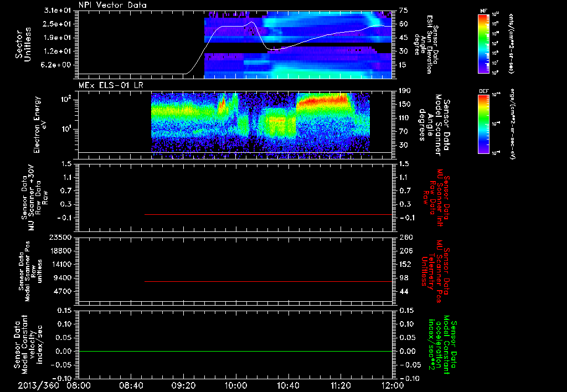The height and width of the screenshot is (392, 567).
Task: Click the green "Model Constant acceleration" axis label
Action: tap(442, 344)
